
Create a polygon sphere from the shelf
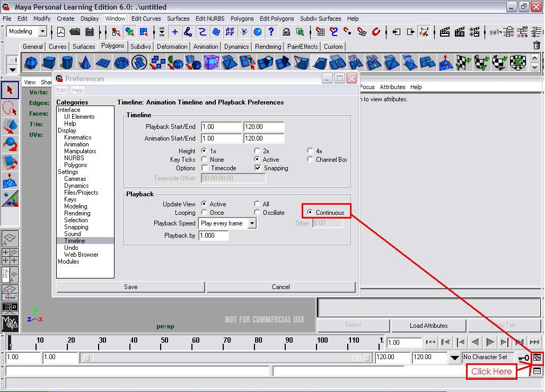[x=31, y=63]
